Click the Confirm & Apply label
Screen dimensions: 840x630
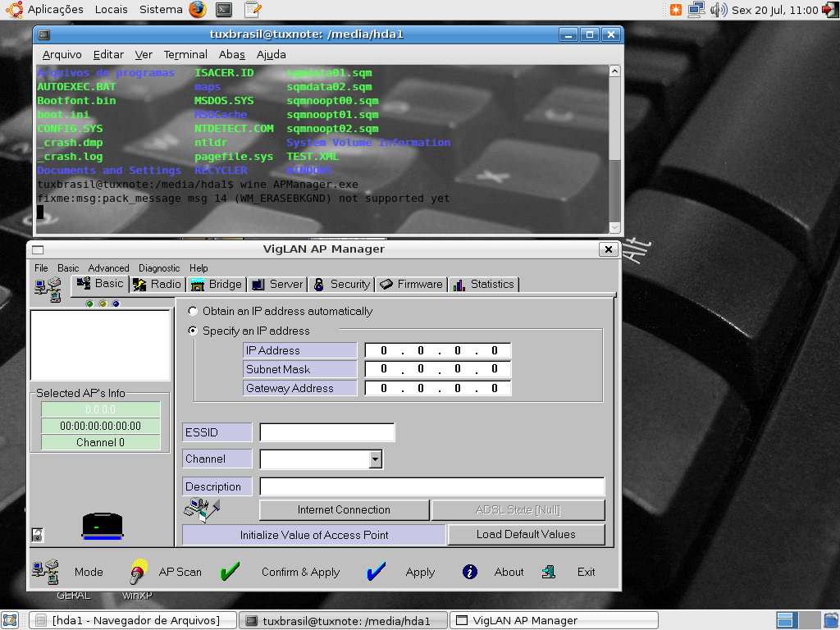(x=300, y=572)
